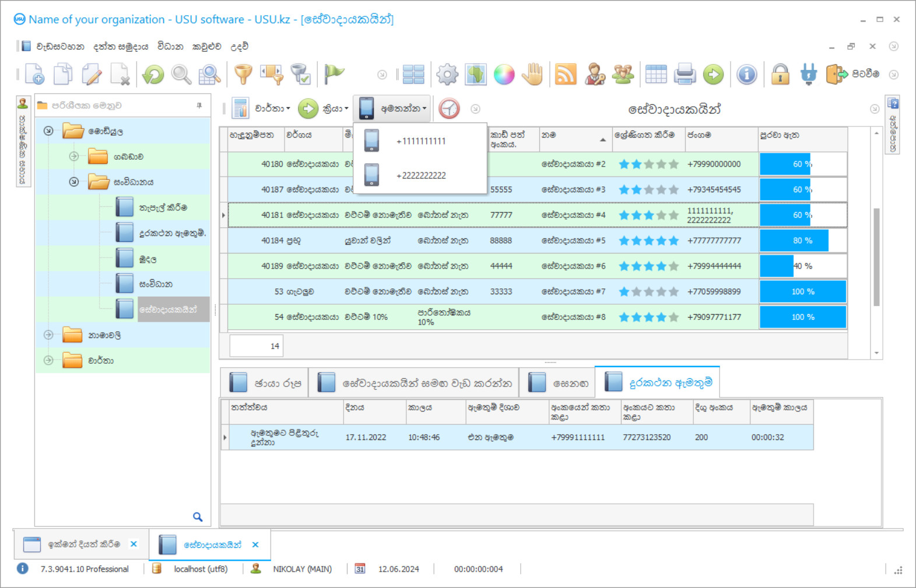This screenshot has width=916, height=588.
Task: Click the RSS feed icon
Action: [x=566, y=75]
